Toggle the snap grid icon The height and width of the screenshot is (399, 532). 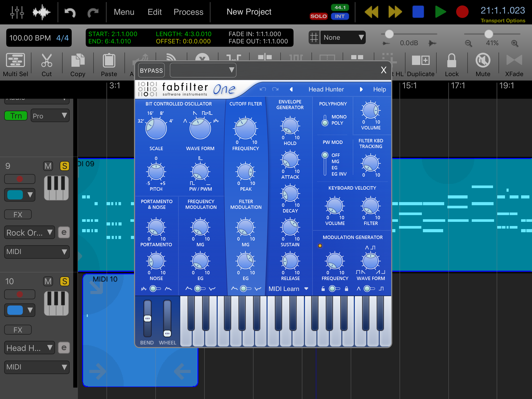click(x=314, y=37)
